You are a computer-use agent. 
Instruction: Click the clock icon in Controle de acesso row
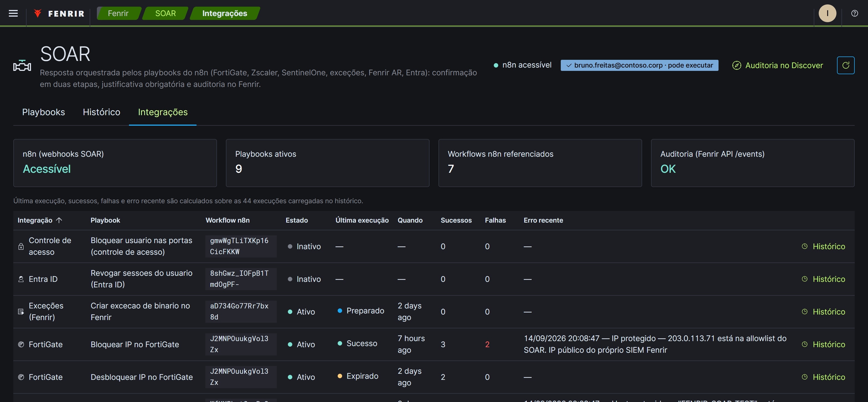pos(805,246)
